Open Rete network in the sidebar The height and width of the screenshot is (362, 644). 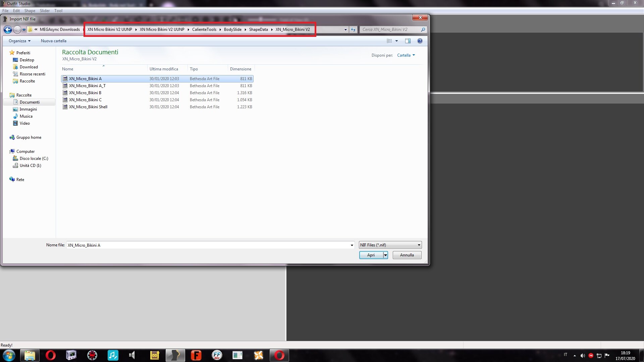17,180
